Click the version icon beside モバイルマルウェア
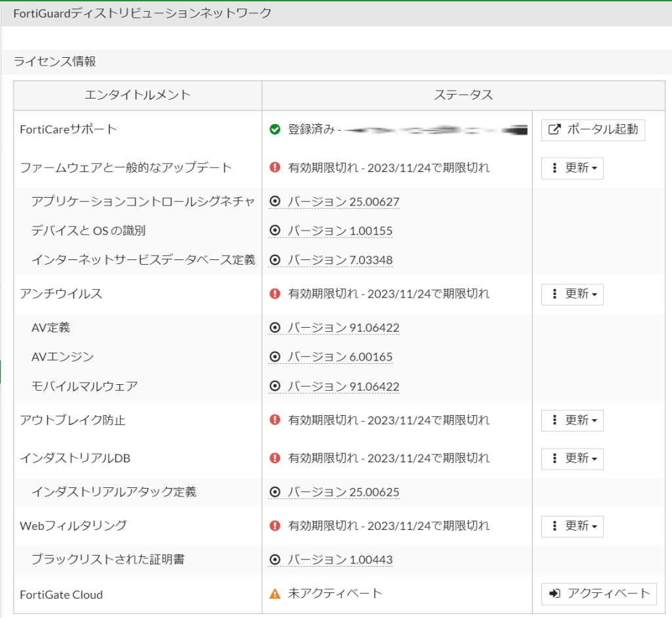Screen dimensions: 672x618 point(274,386)
